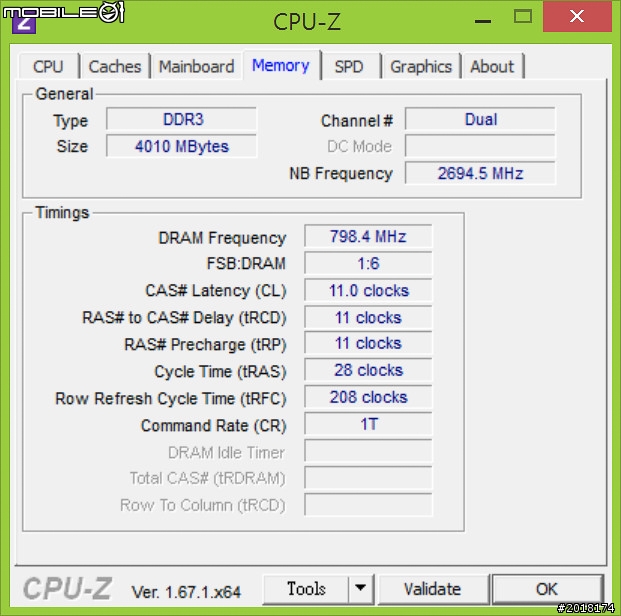Click the empty DC Mode field
This screenshot has width=621, height=616.
(480, 146)
